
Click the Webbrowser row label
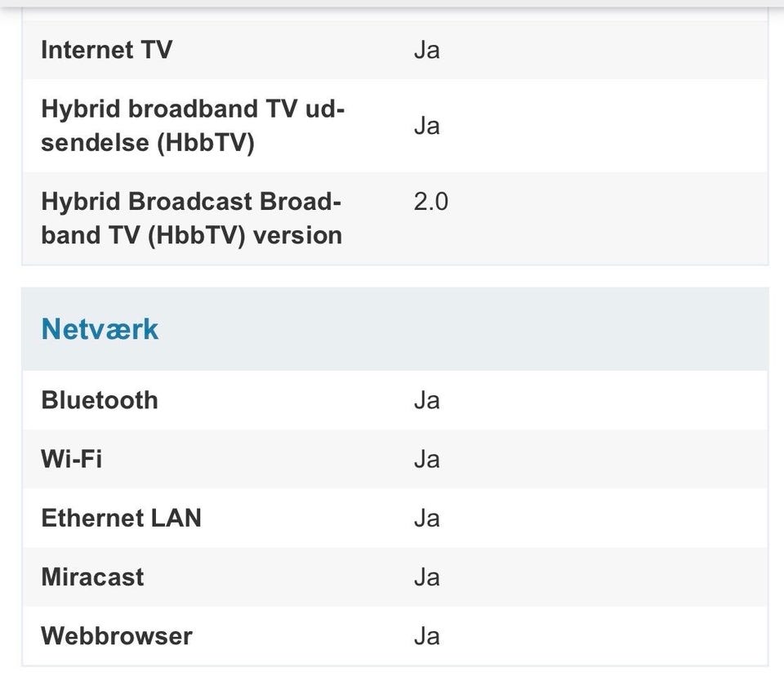[x=117, y=636]
